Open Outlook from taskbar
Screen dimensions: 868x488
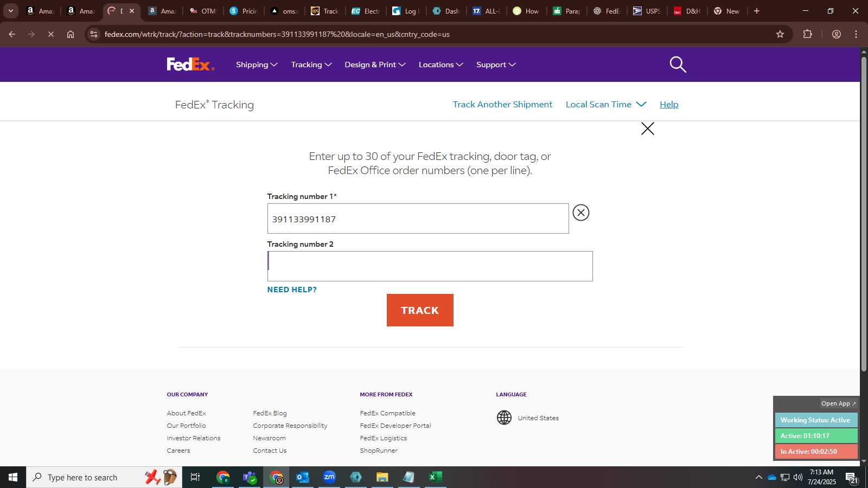[302, 477]
